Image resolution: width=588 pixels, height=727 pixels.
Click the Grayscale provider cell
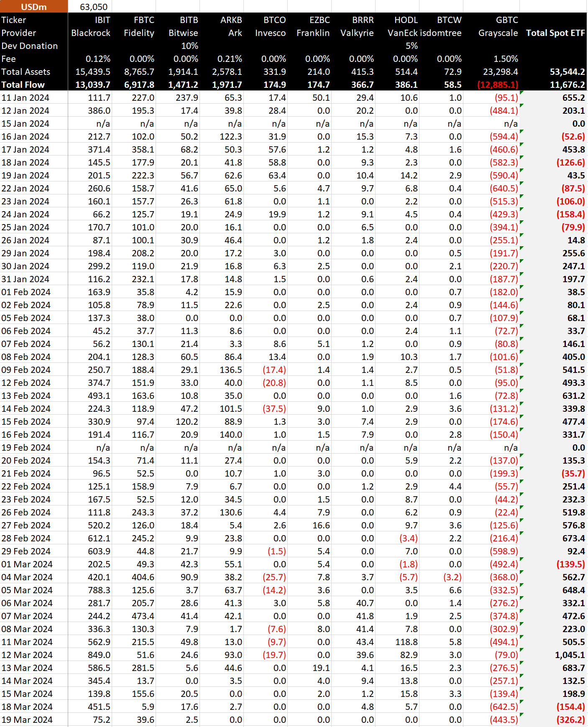tap(498, 33)
